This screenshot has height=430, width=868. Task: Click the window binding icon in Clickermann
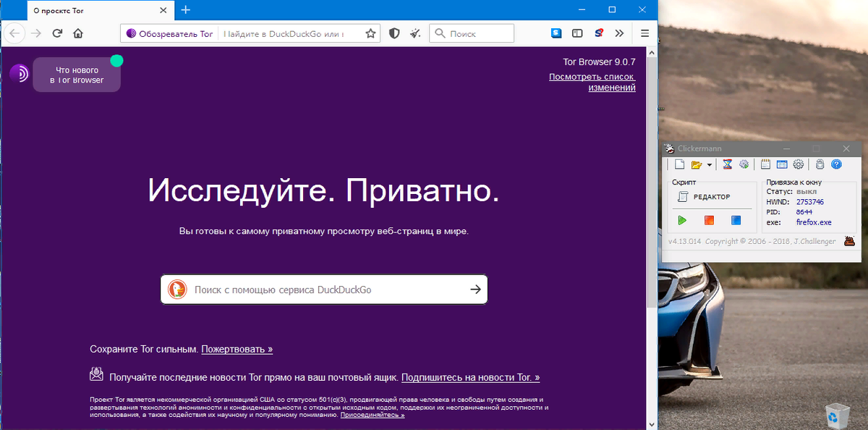click(782, 165)
